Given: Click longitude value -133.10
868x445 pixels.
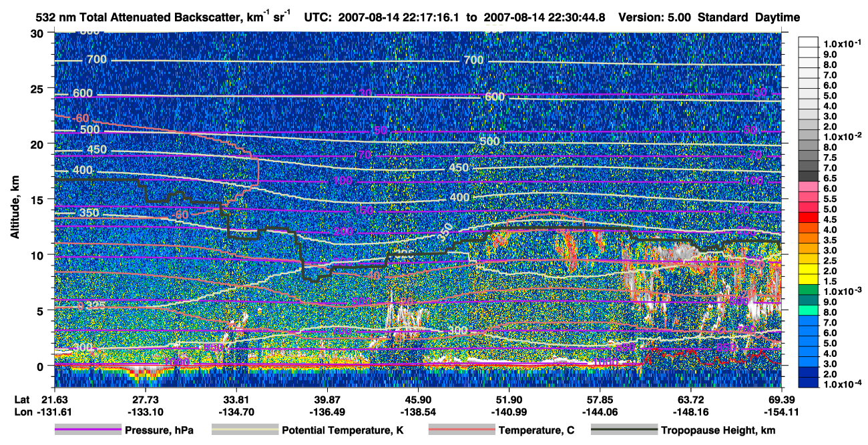Looking at the screenshot, I should (x=145, y=412).
